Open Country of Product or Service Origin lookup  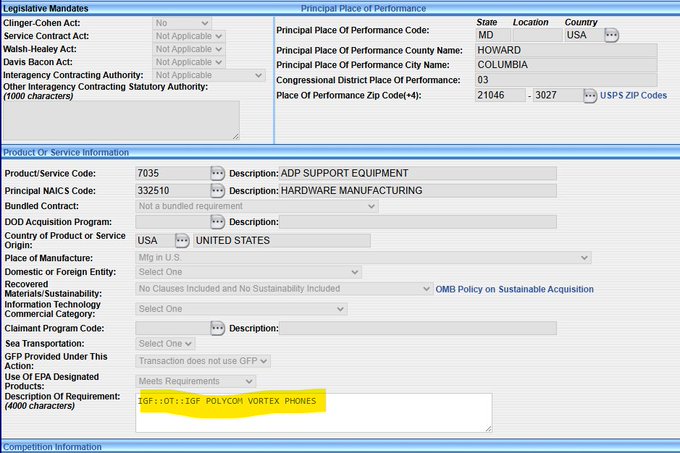pyautogui.click(x=181, y=241)
